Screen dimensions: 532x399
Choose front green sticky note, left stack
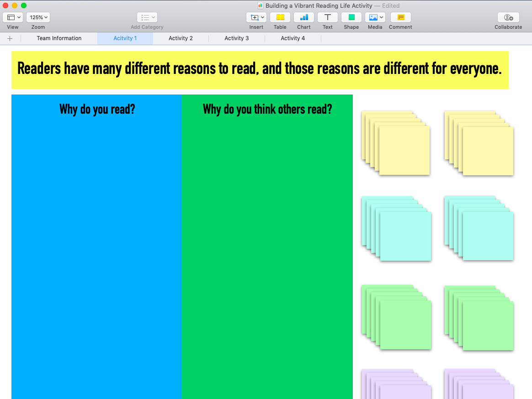405,325
